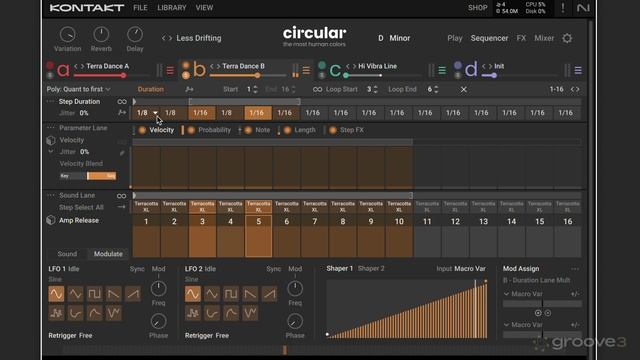This screenshot has height=360, width=640.
Task: Open the LIBRARY menu
Action: [x=171, y=8]
